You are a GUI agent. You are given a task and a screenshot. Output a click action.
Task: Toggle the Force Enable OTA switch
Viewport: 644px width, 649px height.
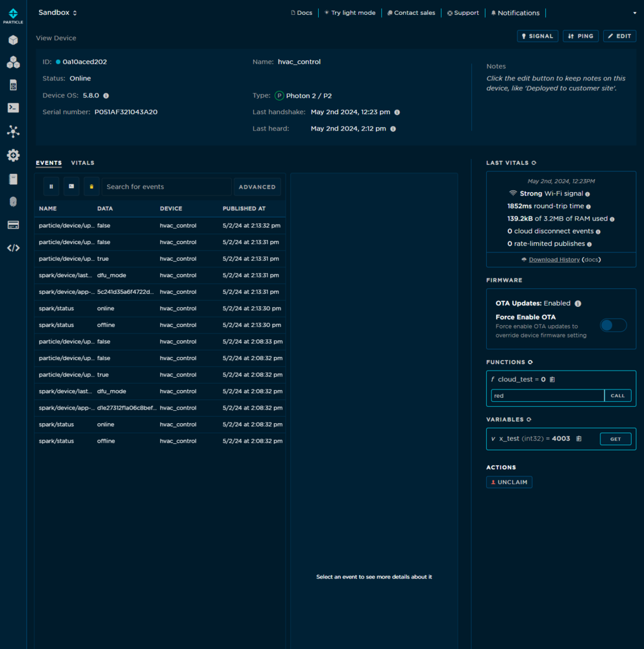(x=613, y=325)
